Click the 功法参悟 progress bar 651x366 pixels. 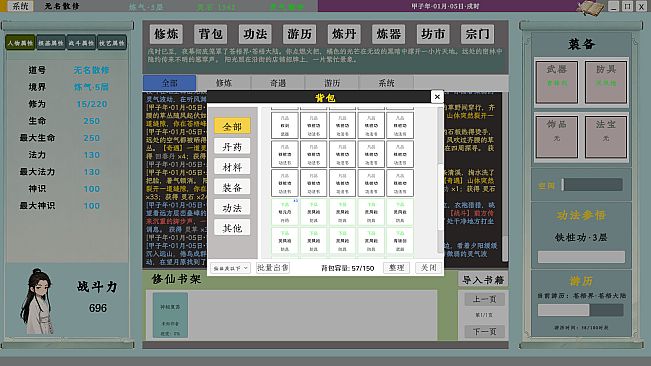point(581,257)
